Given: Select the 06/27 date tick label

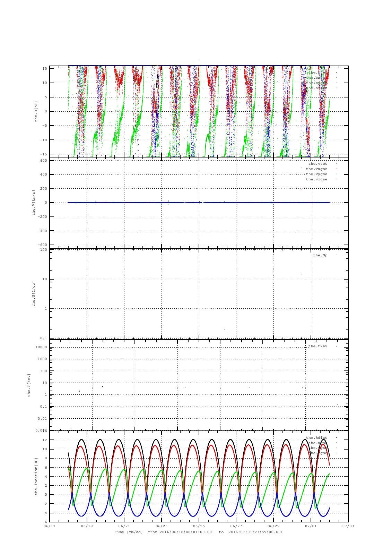Looking at the screenshot, I should 236,526.
